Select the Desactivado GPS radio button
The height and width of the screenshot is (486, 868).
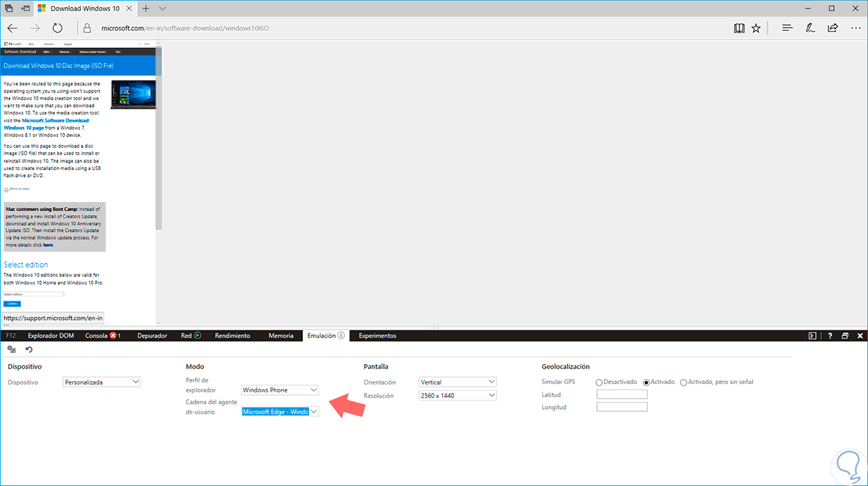pyautogui.click(x=599, y=382)
